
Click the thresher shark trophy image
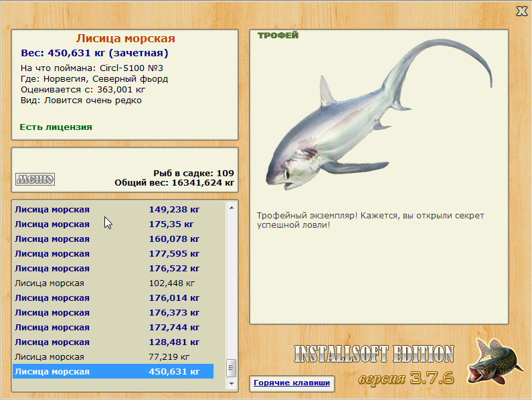pos(379,115)
